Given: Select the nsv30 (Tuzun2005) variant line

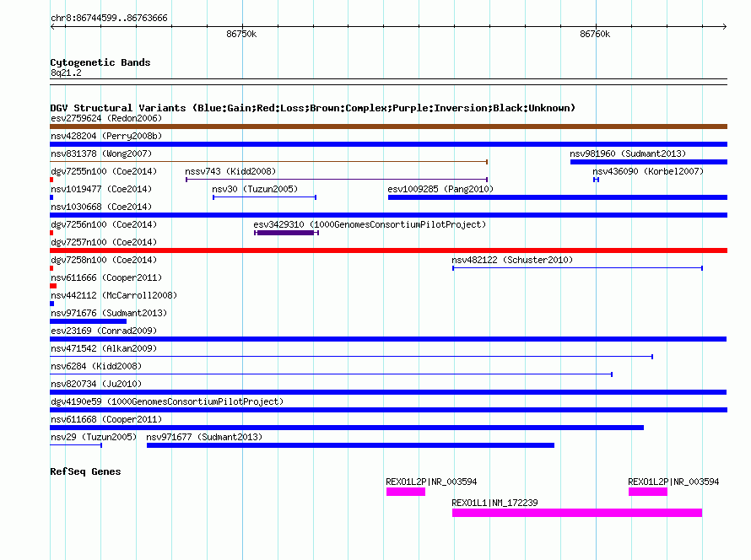Looking at the screenshot, I should [x=264, y=197].
